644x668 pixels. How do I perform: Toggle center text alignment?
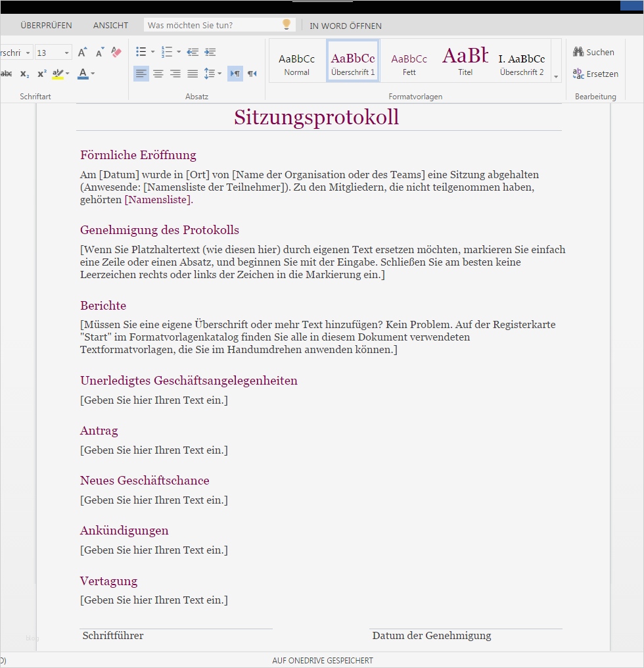click(x=158, y=74)
